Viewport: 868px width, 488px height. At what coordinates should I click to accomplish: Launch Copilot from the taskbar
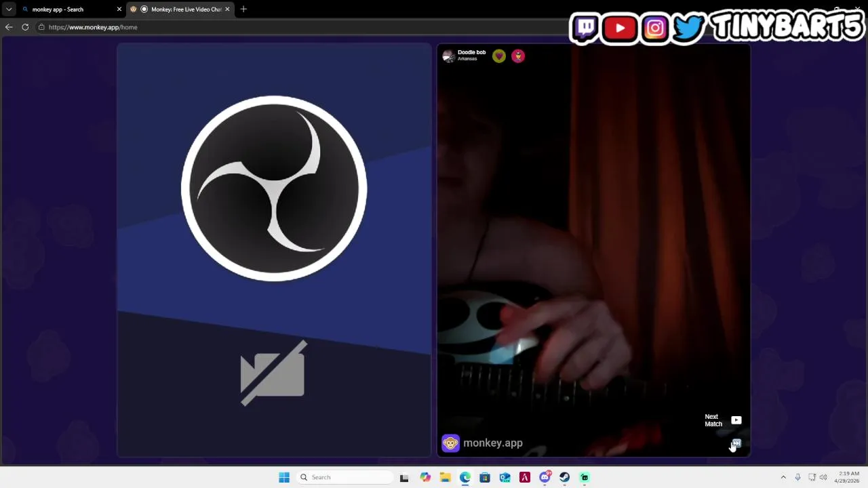[x=425, y=477]
